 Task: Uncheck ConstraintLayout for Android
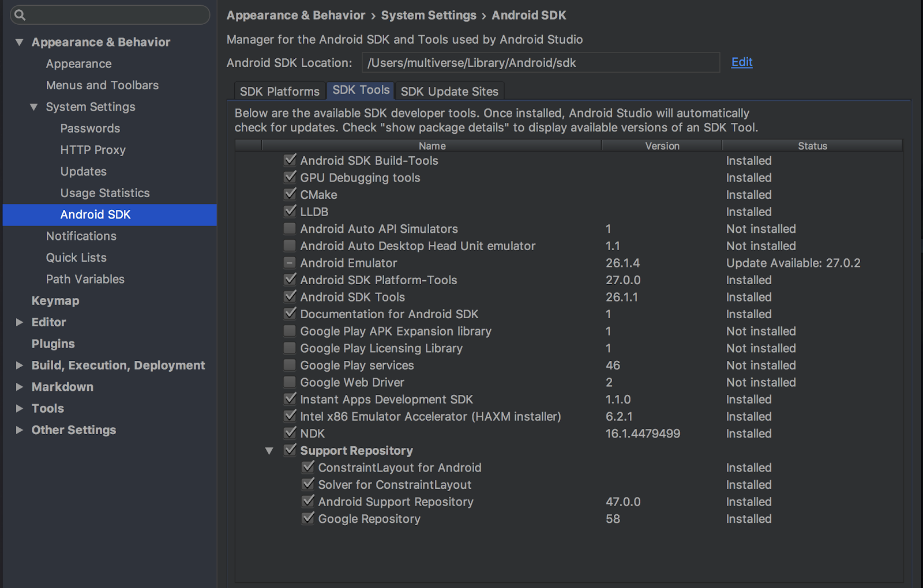[x=308, y=467]
